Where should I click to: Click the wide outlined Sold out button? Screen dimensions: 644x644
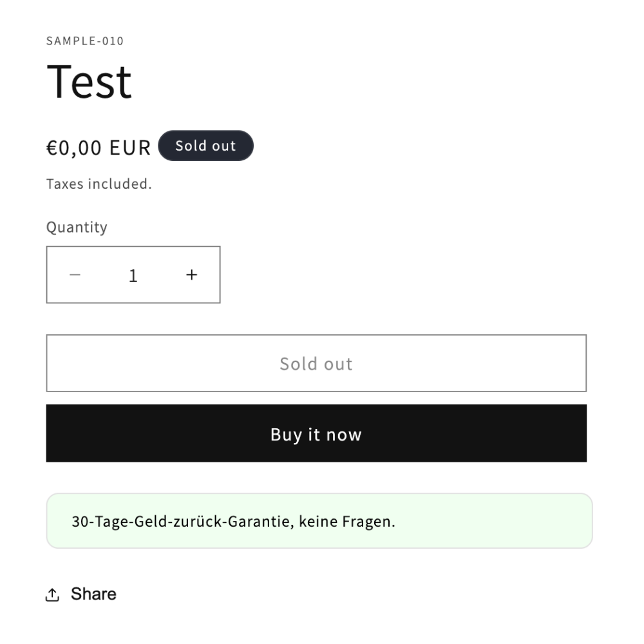[x=316, y=363]
